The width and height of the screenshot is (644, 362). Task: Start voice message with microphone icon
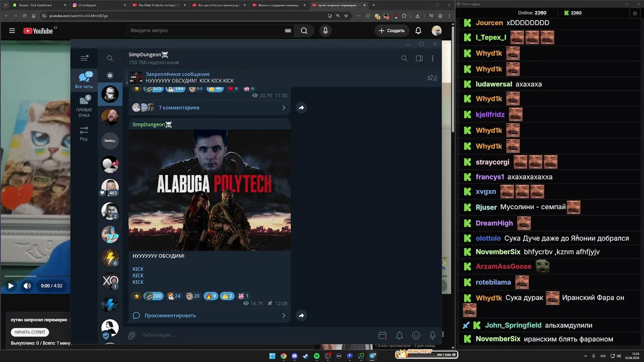(x=432, y=335)
